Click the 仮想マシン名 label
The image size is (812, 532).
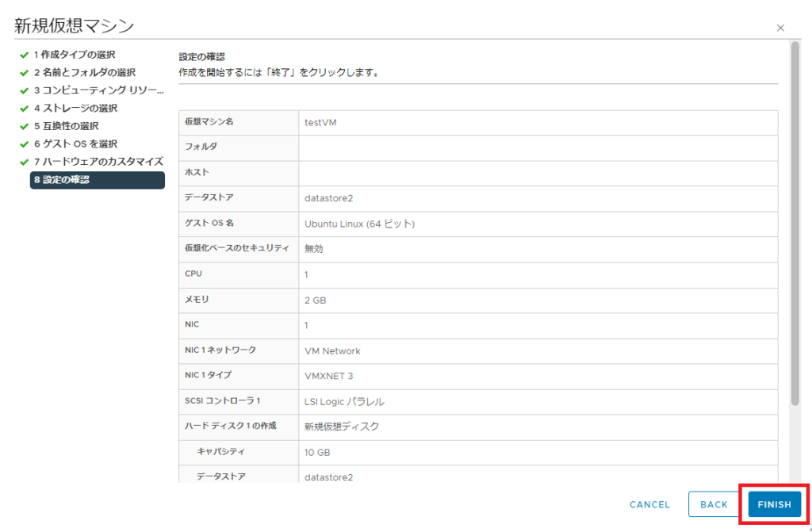[209, 122]
